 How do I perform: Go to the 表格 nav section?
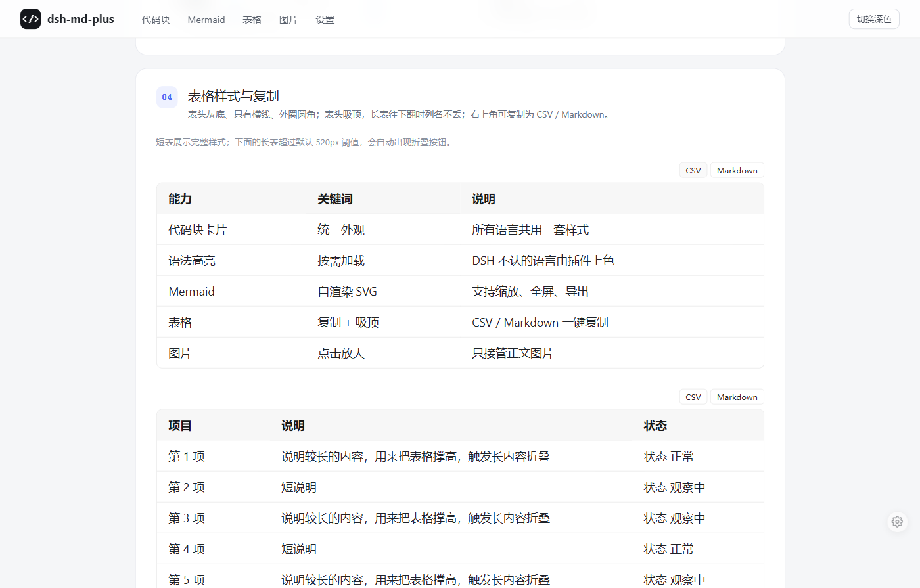252,20
